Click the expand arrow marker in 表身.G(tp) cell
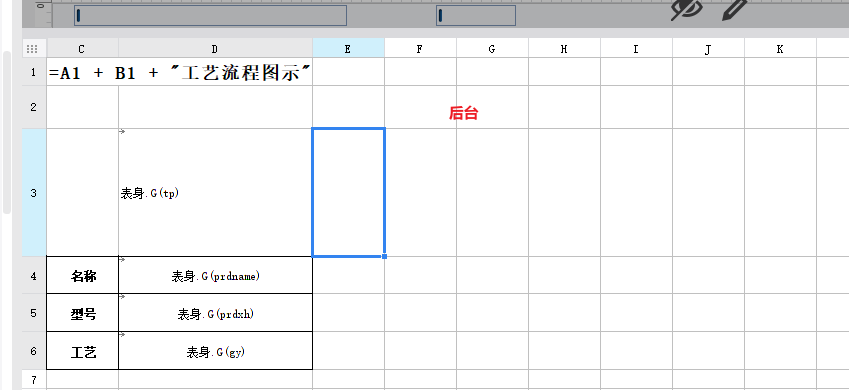The width and height of the screenshot is (849, 390). click(122, 132)
